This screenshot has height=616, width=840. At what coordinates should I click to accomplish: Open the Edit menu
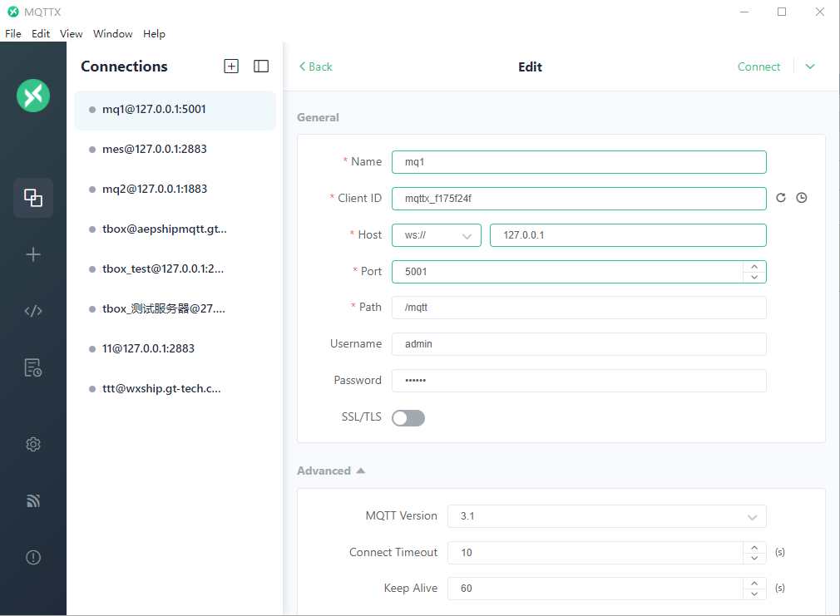(x=41, y=34)
